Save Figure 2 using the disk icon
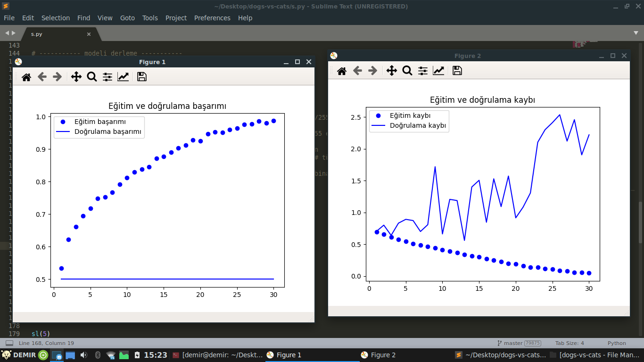This screenshot has height=362, width=644. tap(457, 71)
